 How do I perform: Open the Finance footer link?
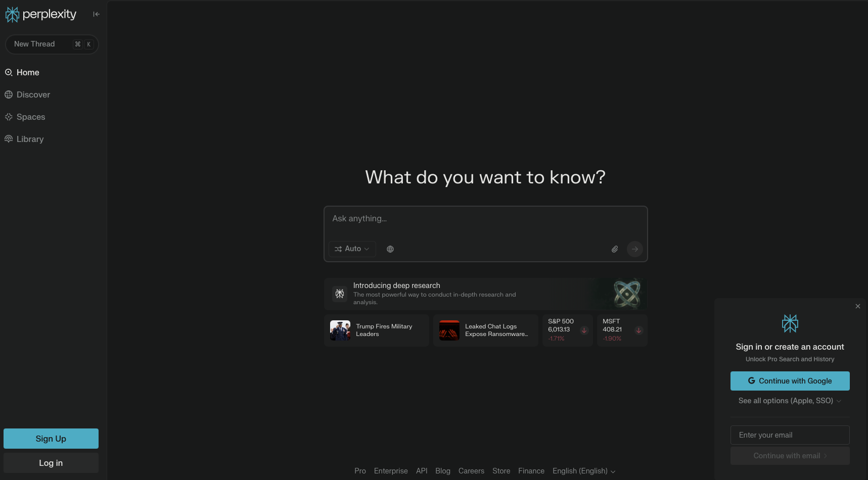(x=531, y=471)
